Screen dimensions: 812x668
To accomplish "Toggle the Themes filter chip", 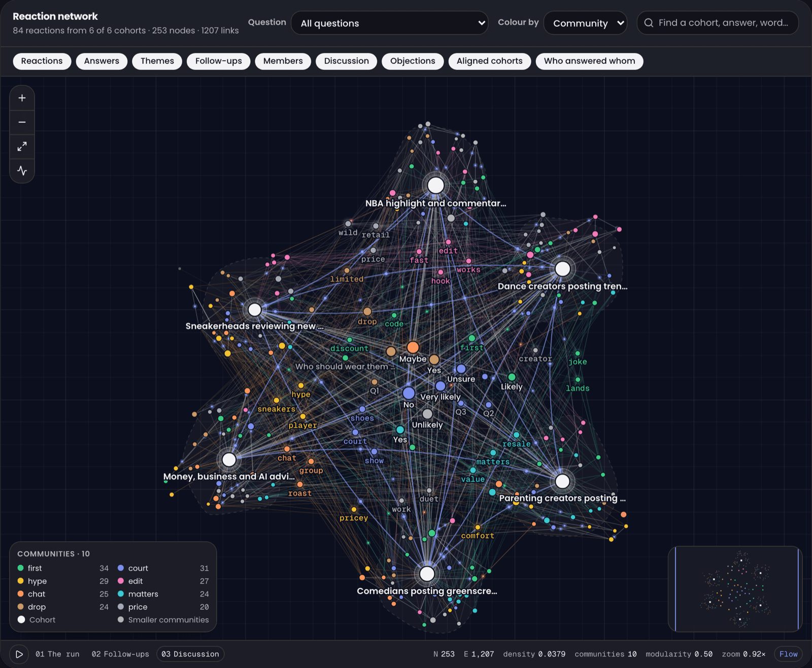I will pos(157,61).
